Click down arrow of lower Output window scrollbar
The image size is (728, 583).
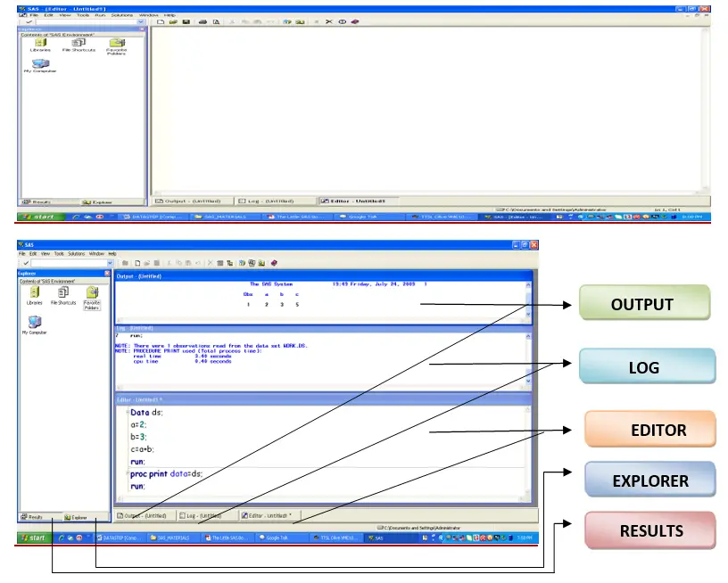[x=527, y=314]
